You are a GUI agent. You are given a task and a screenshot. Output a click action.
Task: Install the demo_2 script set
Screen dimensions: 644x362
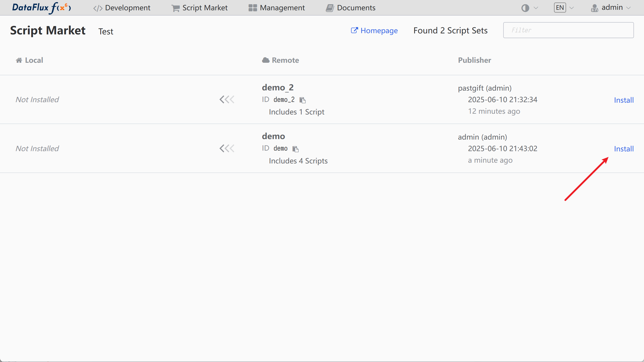pos(624,100)
